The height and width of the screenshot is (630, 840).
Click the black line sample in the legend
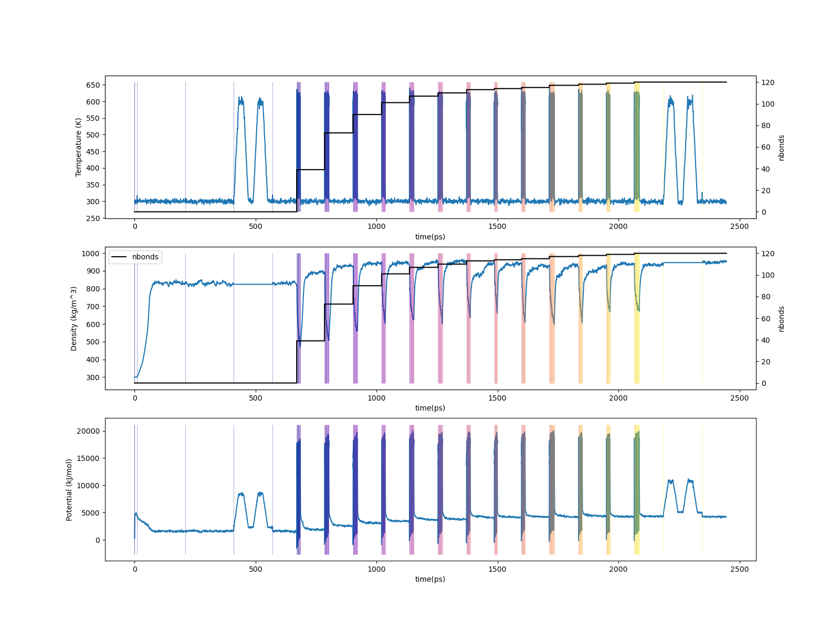pos(120,257)
